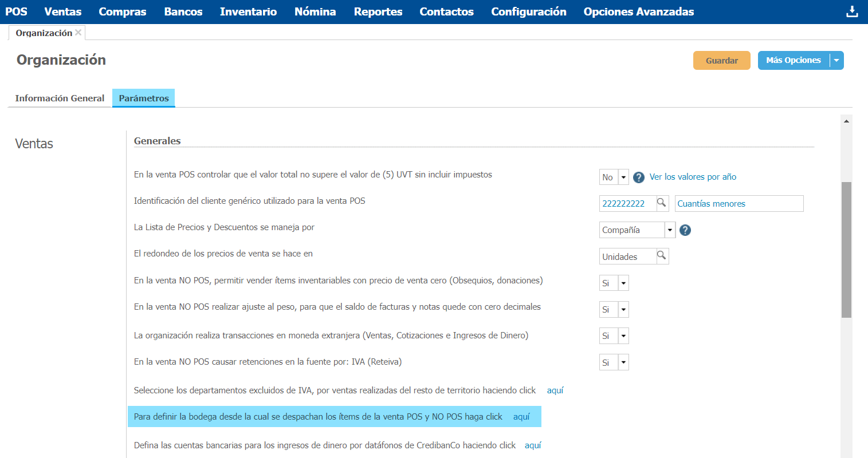Open dropdown for selling zero-price items
This screenshot has width=868, height=458.
[623, 283]
